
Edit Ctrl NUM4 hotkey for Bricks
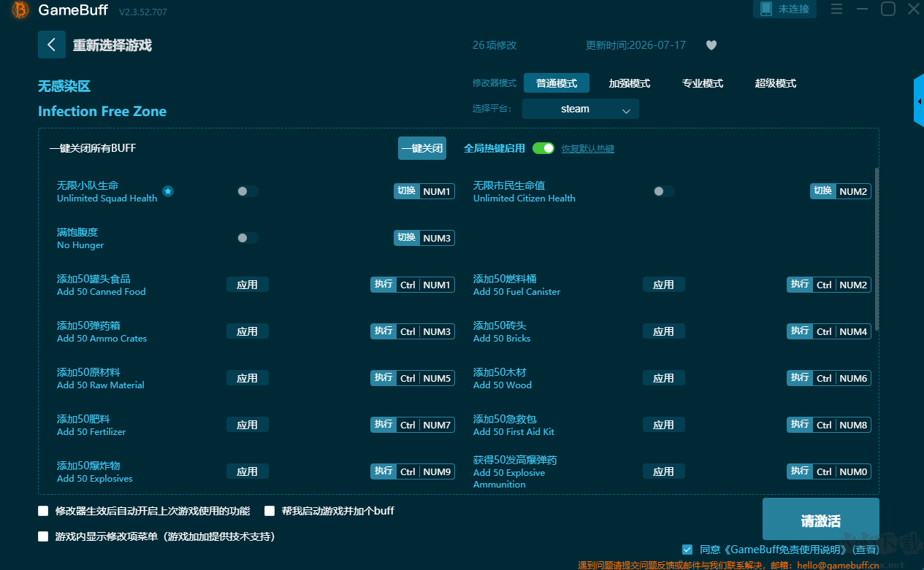click(829, 331)
